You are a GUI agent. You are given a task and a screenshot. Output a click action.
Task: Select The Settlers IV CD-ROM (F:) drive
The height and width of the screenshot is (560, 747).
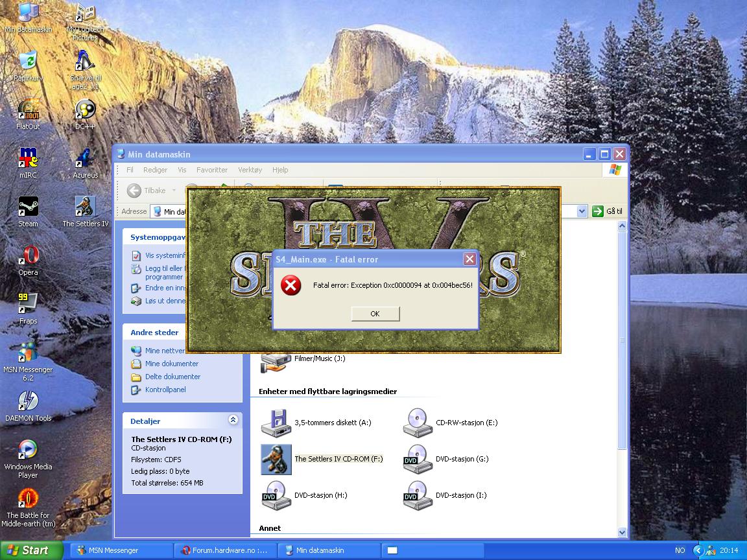322,459
